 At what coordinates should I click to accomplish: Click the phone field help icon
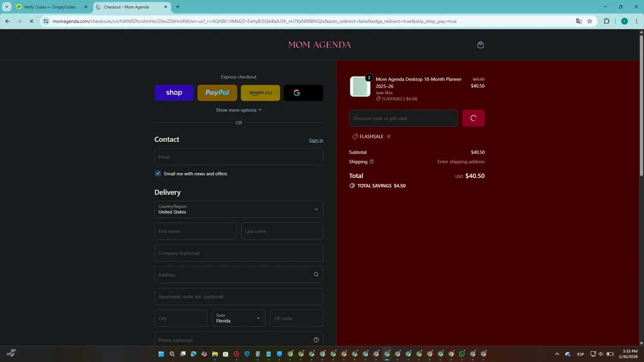pyautogui.click(x=316, y=340)
